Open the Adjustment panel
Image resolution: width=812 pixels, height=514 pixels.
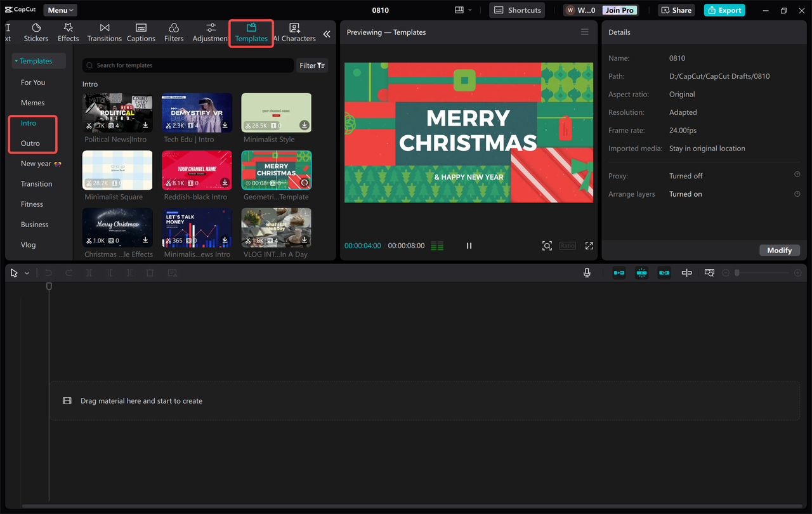click(209, 32)
